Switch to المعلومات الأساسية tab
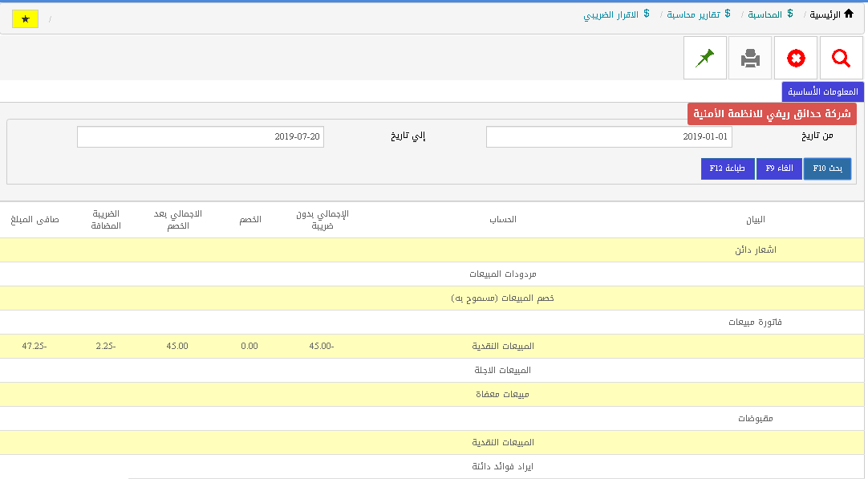The width and height of the screenshot is (868, 479). [822, 91]
